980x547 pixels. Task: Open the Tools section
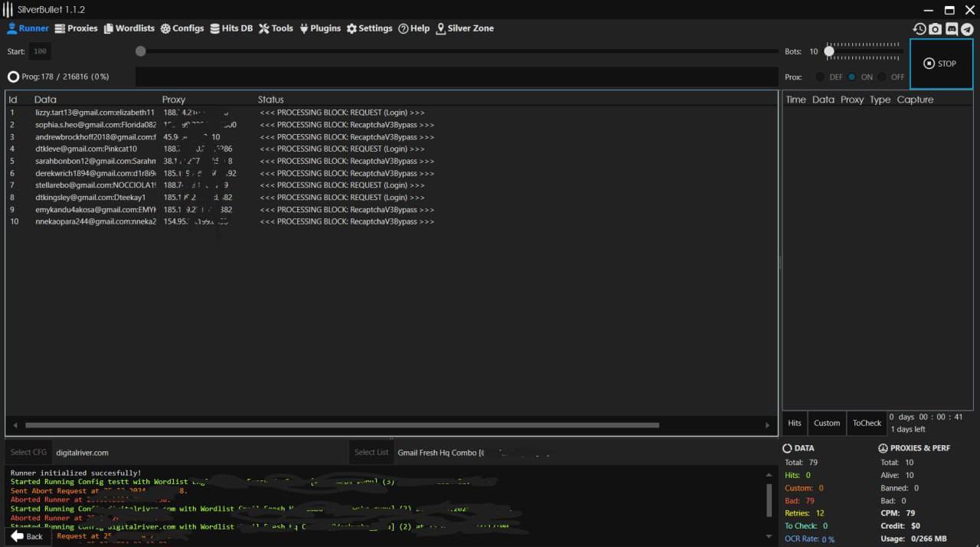(x=276, y=28)
